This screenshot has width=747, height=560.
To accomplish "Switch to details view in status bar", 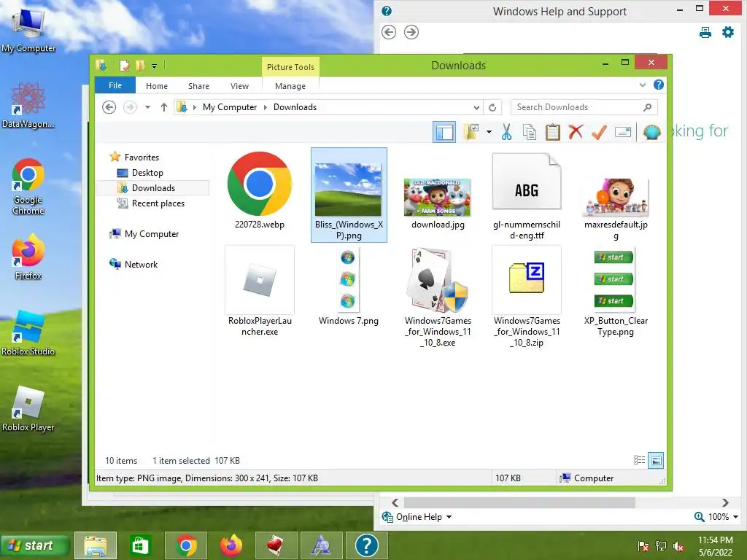I will pyautogui.click(x=639, y=460).
